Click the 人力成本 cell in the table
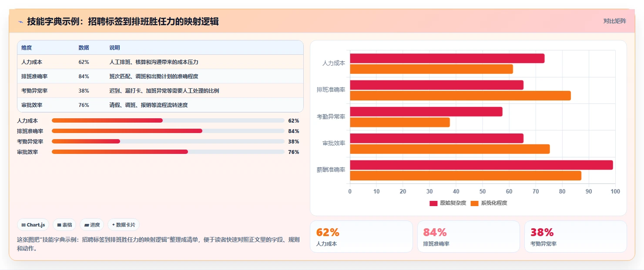Image resolution: width=644 pixels, height=270 pixels. tap(32, 62)
